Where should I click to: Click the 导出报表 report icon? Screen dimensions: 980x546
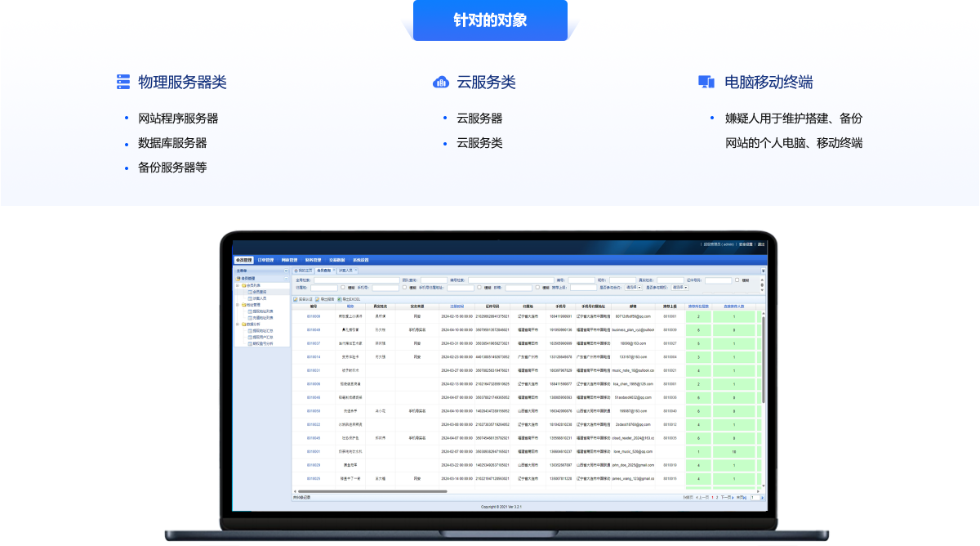click(317, 299)
